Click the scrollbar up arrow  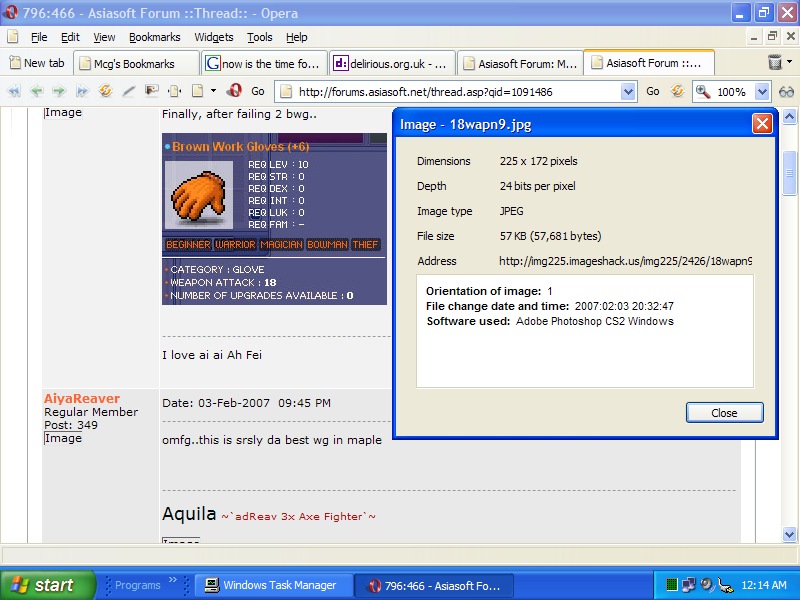[789, 117]
